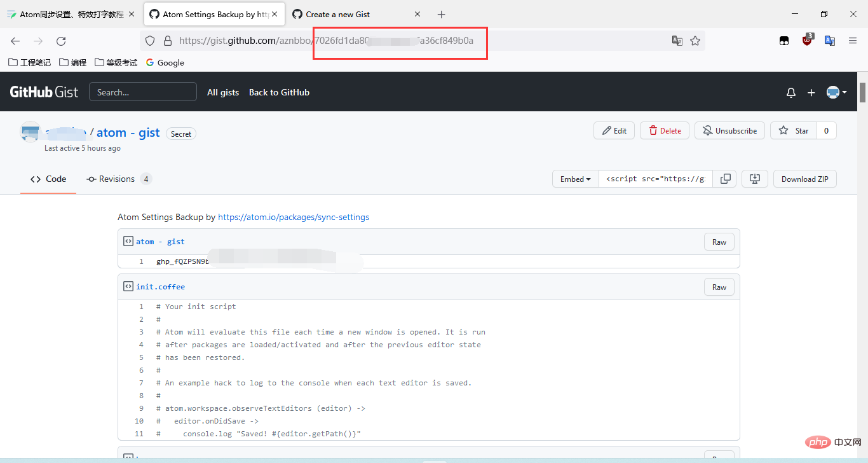Click the plus icon to create new gist
The height and width of the screenshot is (463, 868).
(811, 93)
